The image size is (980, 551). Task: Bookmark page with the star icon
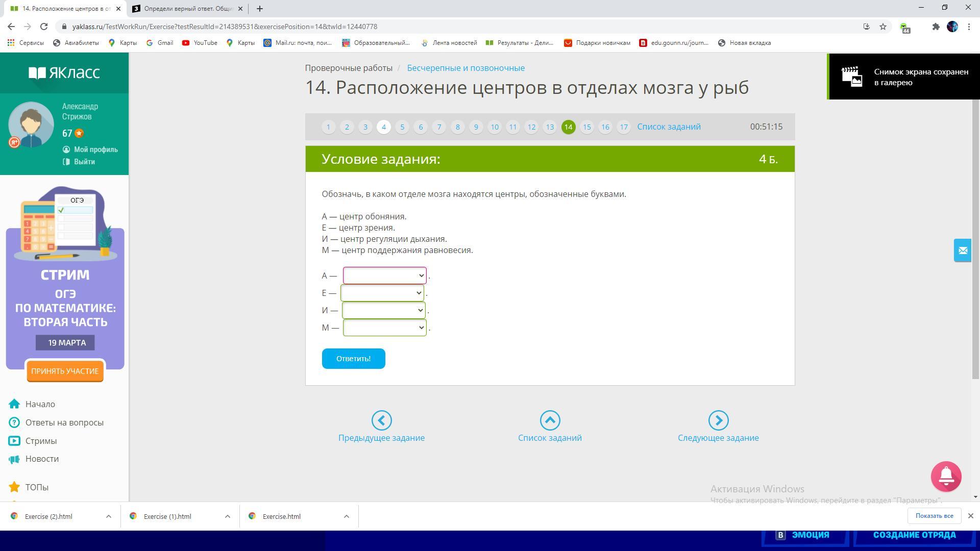tap(883, 27)
